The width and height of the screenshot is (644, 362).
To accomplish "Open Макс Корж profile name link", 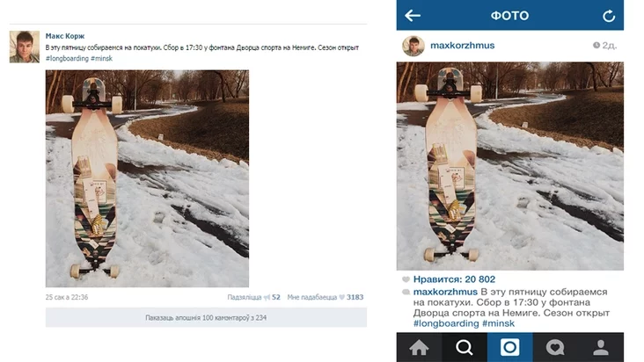I will tap(65, 36).
